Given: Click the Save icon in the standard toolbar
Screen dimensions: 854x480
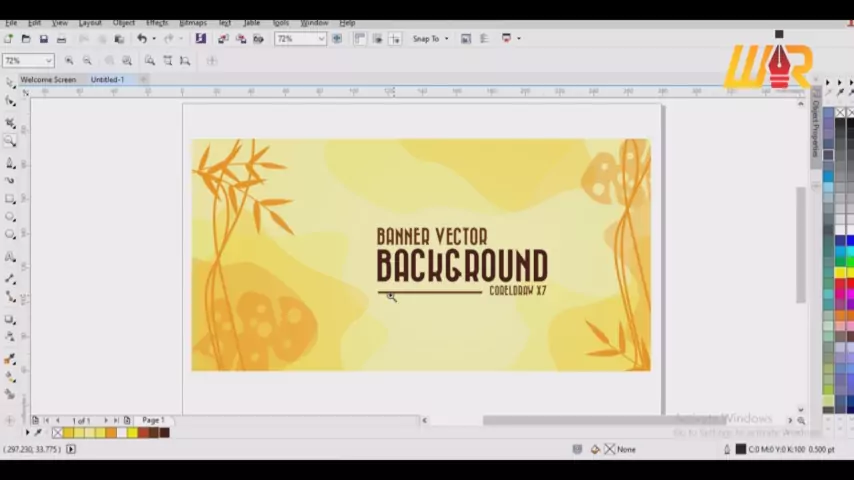Looking at the screenshot, I should click(43, 39).
